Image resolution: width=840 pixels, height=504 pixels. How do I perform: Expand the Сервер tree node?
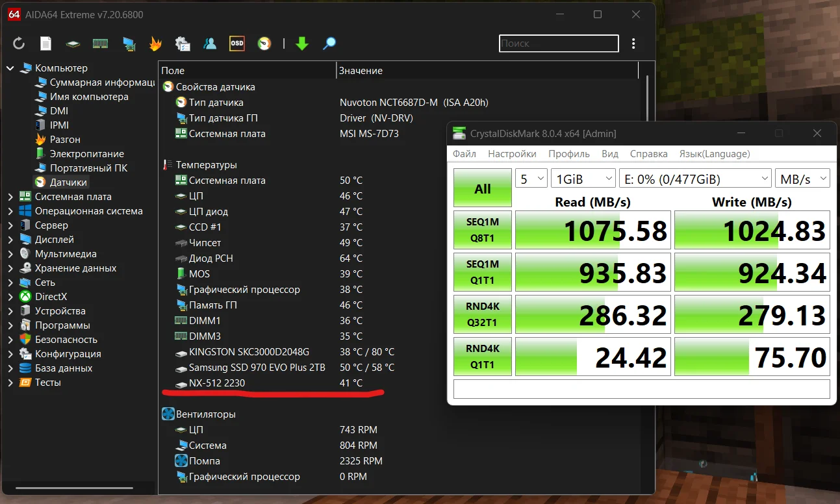click(x=10, y=225)
